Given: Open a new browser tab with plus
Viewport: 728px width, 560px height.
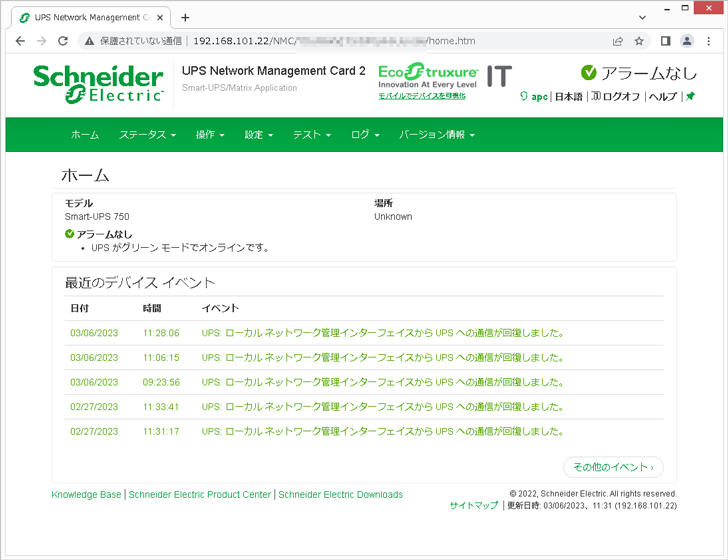Looking at the screenshot, I should click(x=185, y=18).
